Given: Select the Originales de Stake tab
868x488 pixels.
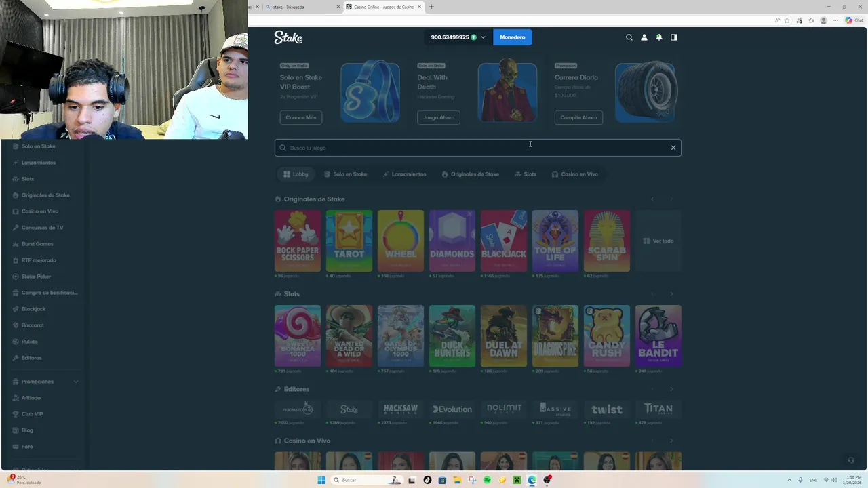Looking at the screenshot, I should (x=470, y=174).
